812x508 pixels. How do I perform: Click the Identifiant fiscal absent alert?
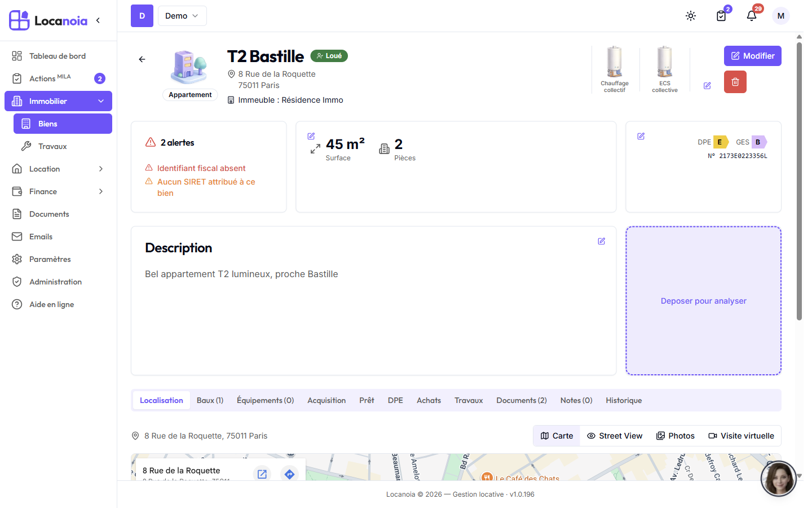tap(201, 168)
